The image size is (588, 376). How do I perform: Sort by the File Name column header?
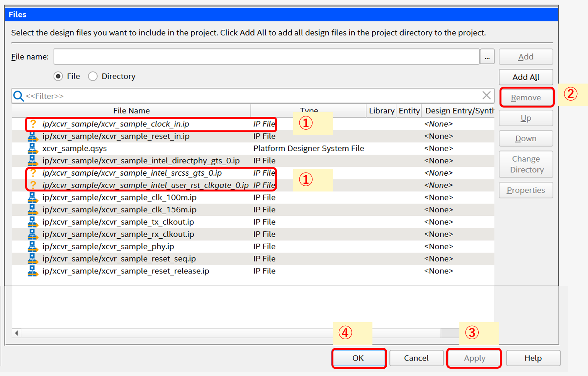pos(131,111)
